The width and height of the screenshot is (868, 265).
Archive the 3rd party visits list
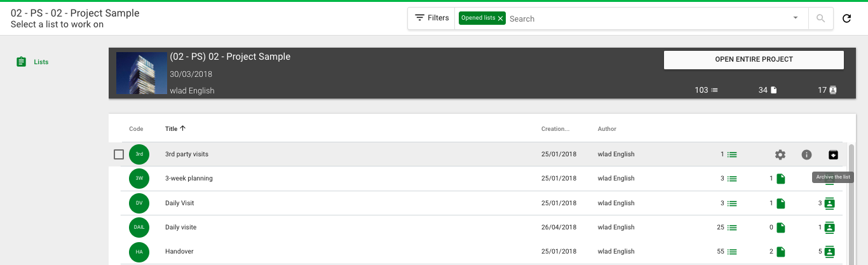click(833, 154)
